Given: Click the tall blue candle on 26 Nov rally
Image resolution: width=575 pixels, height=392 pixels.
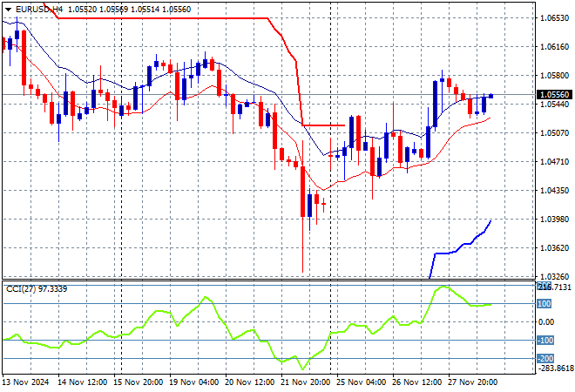Looking at the screenshot, I should tap(436, 104).
